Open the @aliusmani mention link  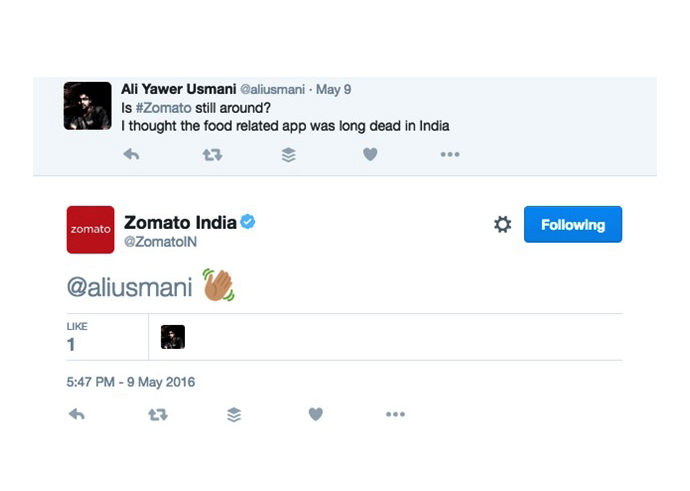(128, 288)
